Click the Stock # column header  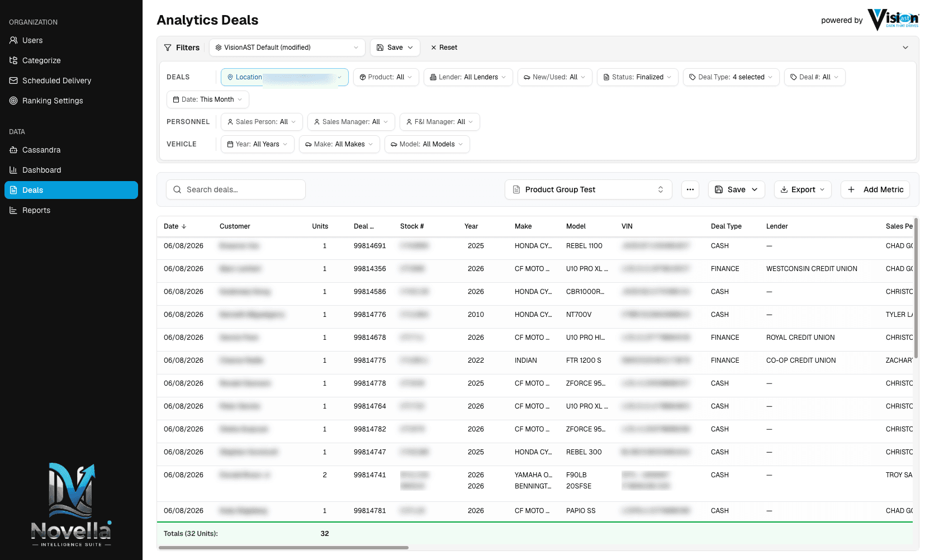412,226
